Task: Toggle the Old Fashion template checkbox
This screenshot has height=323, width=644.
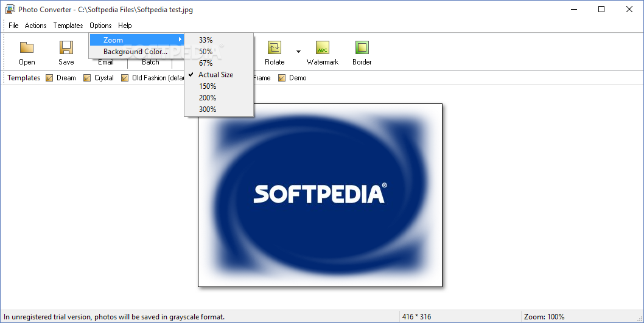Action: coord(125,78)
